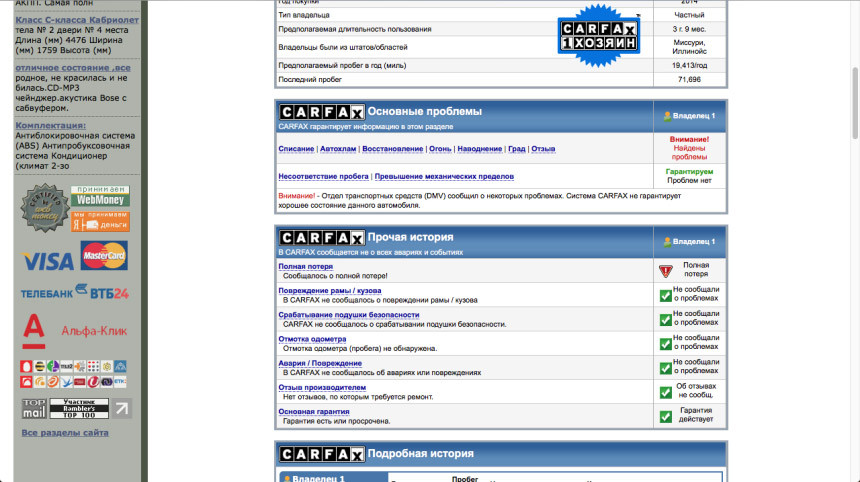Open the Автохлам link
Screen dimensions: 860x482
pos(338,149)
